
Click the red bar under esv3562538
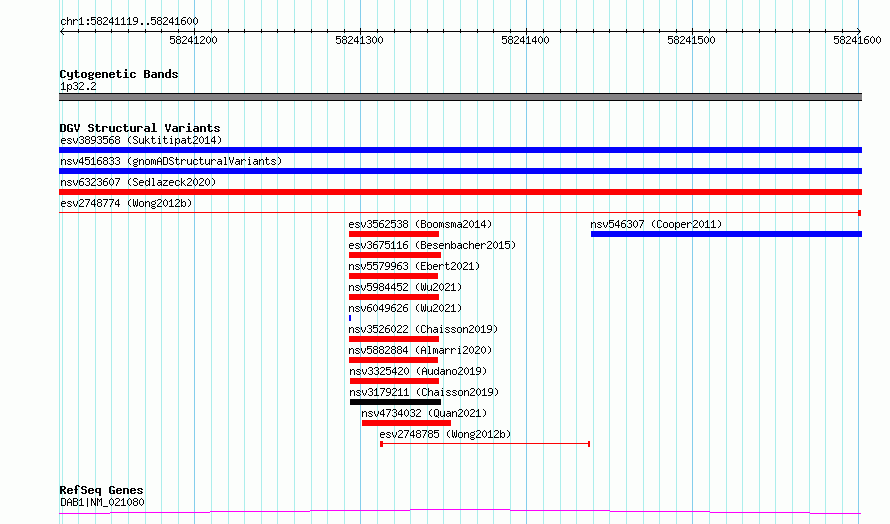(x=394, y=234)
